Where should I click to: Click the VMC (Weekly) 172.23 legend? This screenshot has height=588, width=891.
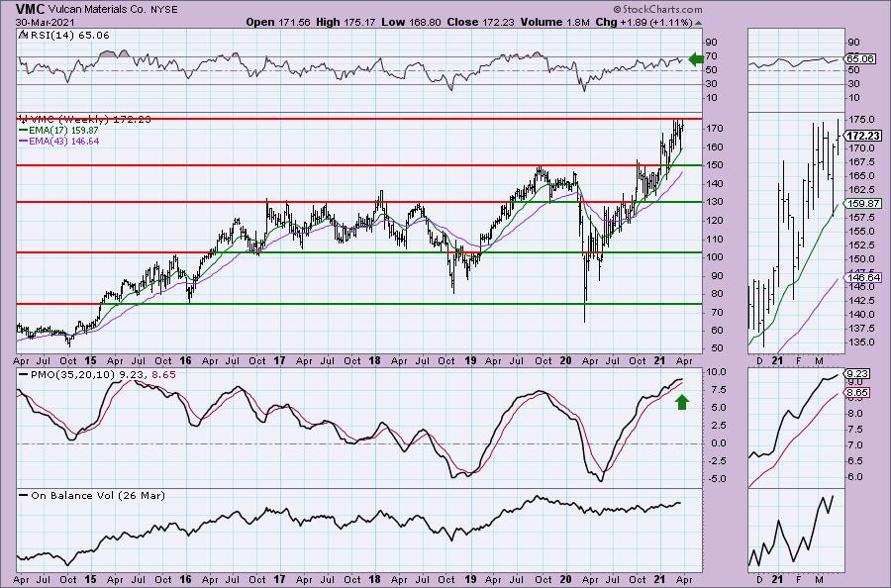click(x=86, y=120)
